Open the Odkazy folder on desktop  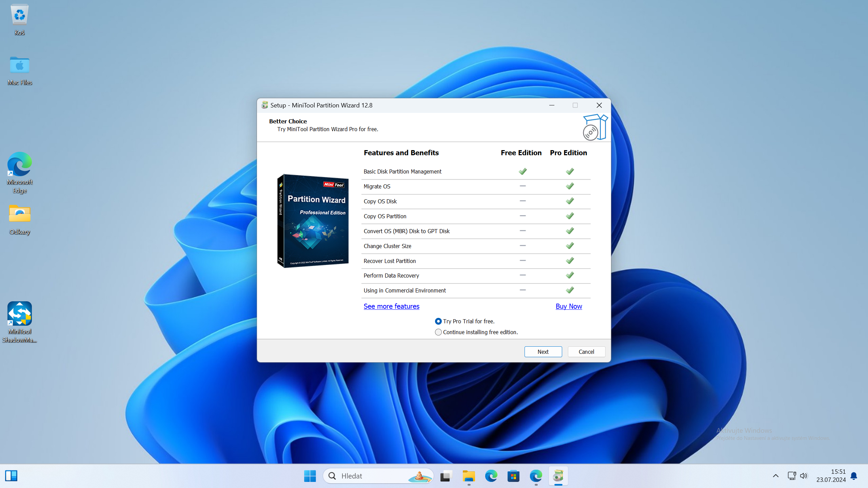coord(19,215)
